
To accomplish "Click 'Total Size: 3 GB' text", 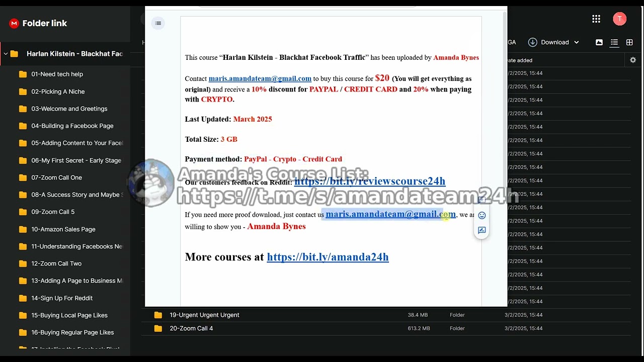I will (x=211, y=139).
